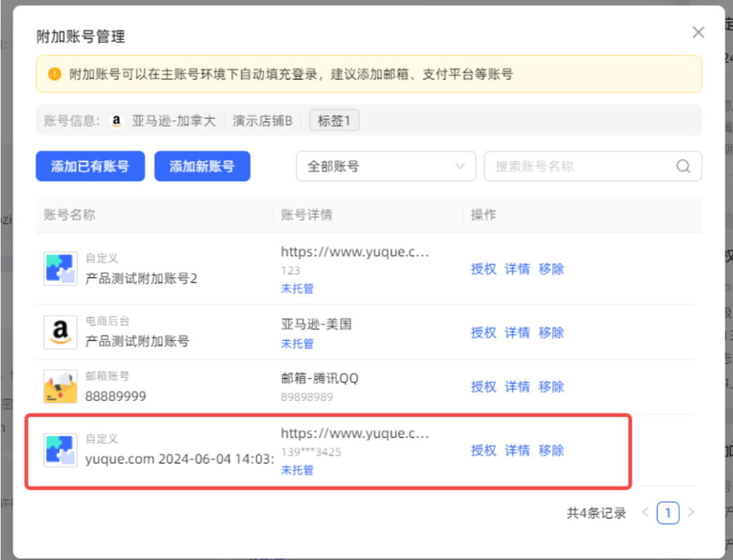The height and width of the screenshot is (560, 733).
Task: Go to the next page arrow
Action: pos(691,512)
